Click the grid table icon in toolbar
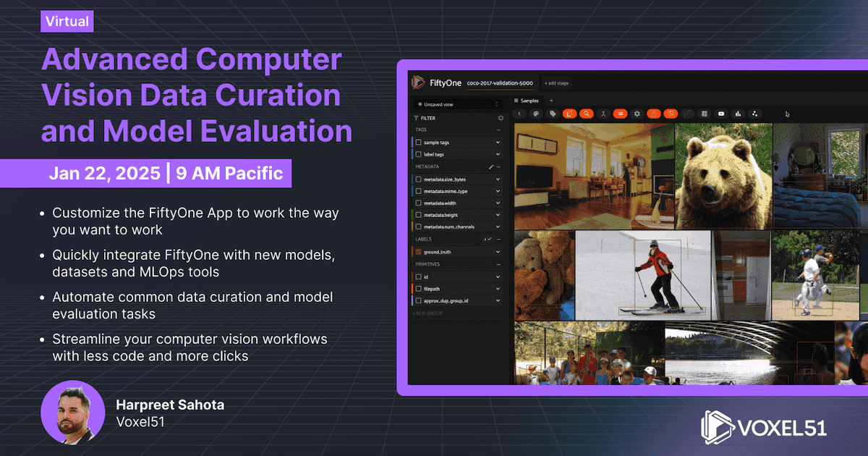868x456 pixels. 705,114
